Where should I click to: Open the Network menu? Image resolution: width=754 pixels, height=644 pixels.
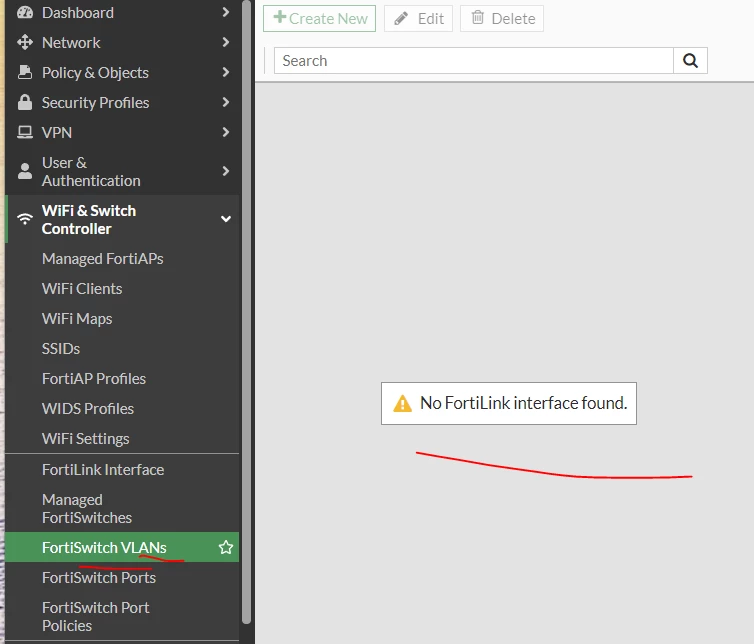click(x=122, y=42)
